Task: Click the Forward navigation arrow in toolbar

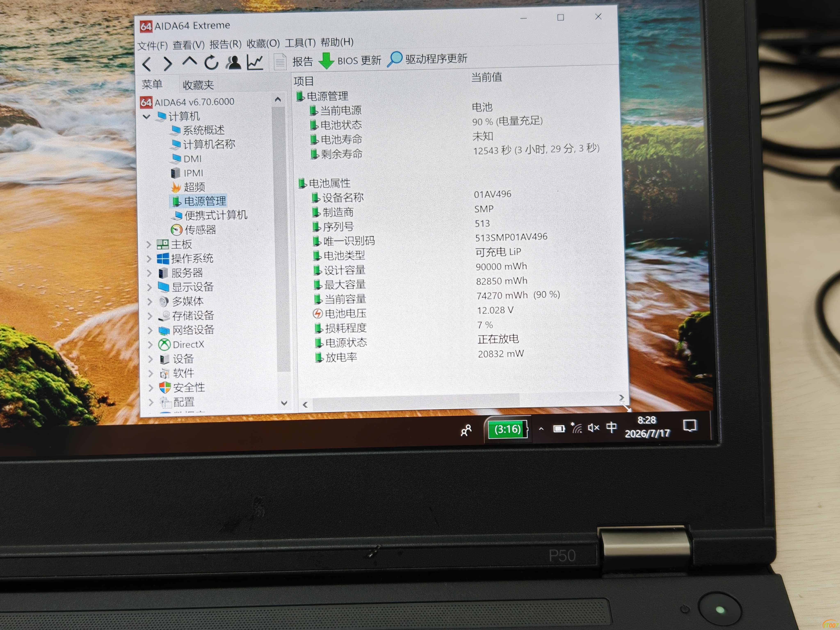Action: pos(168,63)
